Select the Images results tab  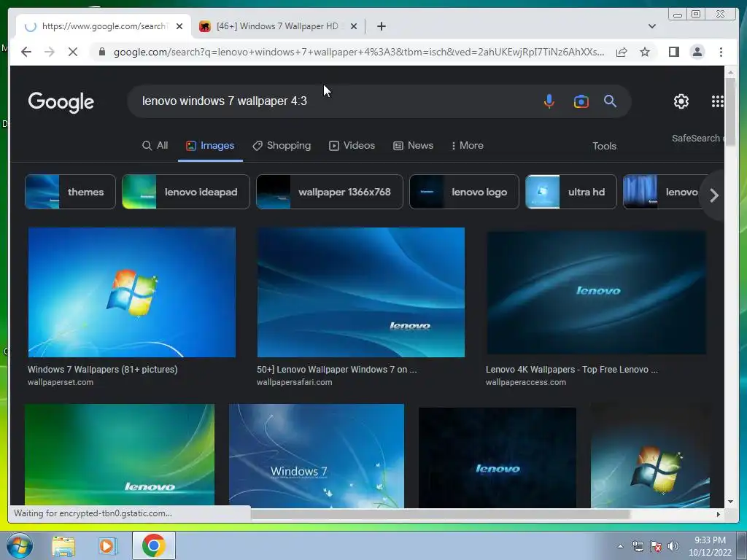tap(210, 146)
